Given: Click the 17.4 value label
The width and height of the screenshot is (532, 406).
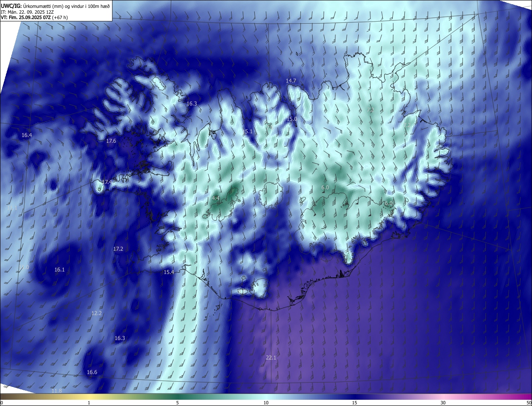Looking at the screenshot, I should click(107, 182).
